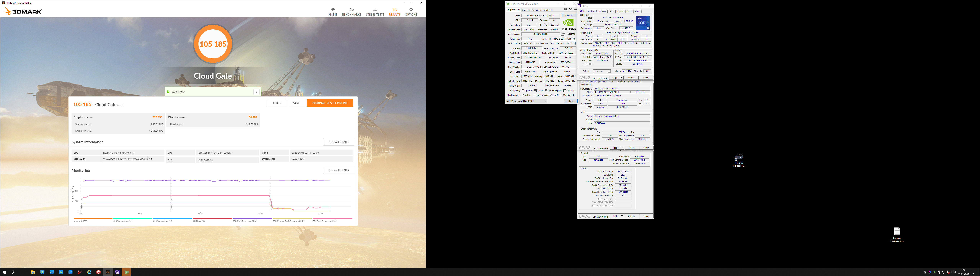
Task: Open the new text document on the desktop
Action: 897,234
